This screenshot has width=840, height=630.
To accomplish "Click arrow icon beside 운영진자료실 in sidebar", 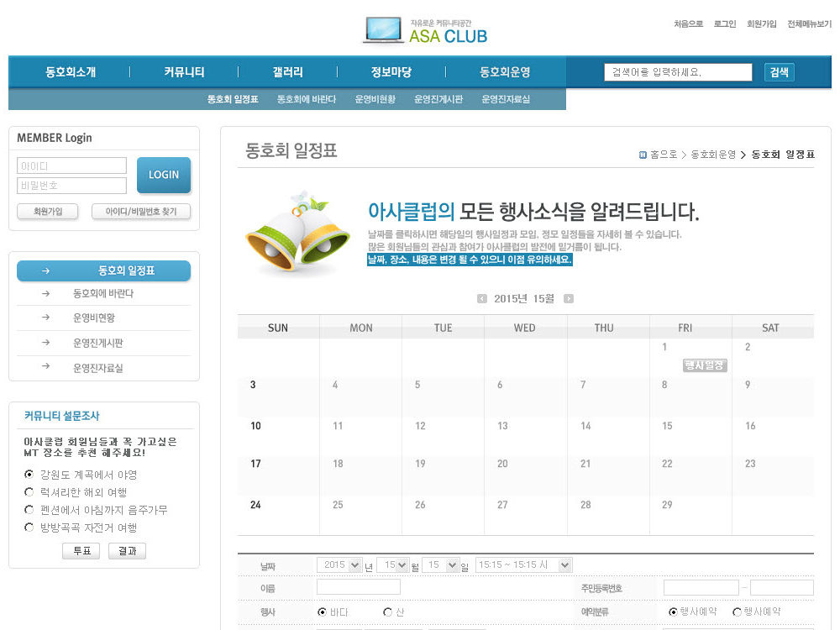I will 45,367.
